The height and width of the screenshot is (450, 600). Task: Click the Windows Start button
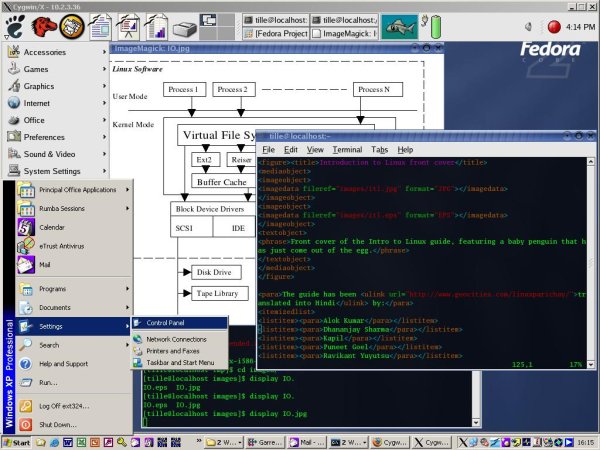pos(18,441)
